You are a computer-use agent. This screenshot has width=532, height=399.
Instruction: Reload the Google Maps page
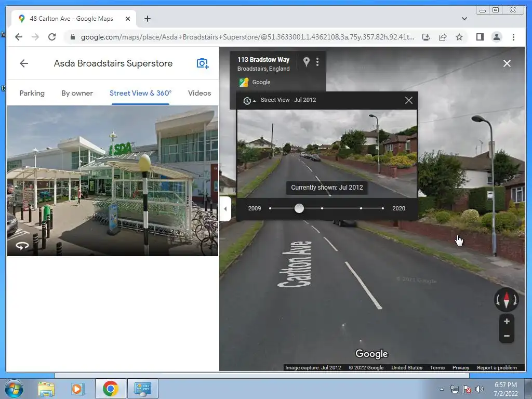point(52,37)
